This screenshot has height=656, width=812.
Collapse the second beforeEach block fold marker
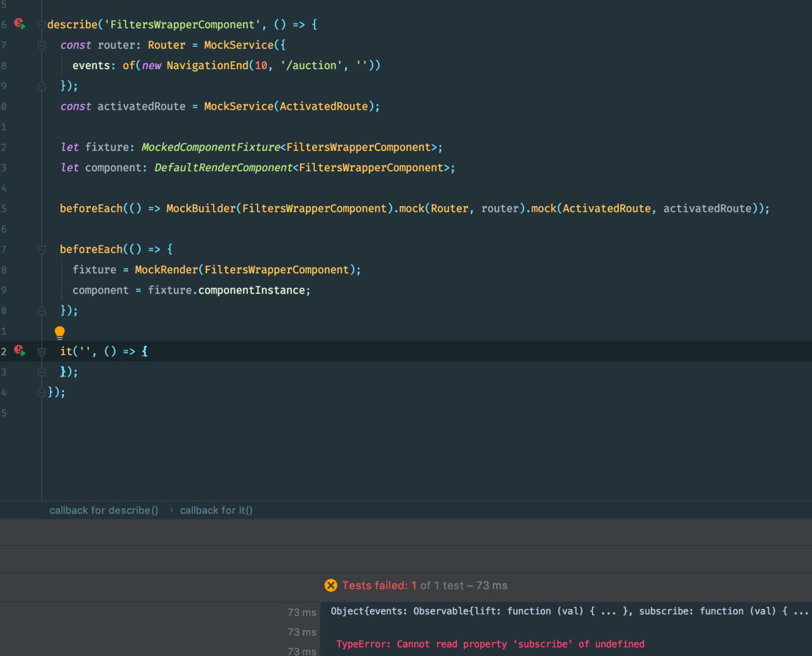click(41, 250)
